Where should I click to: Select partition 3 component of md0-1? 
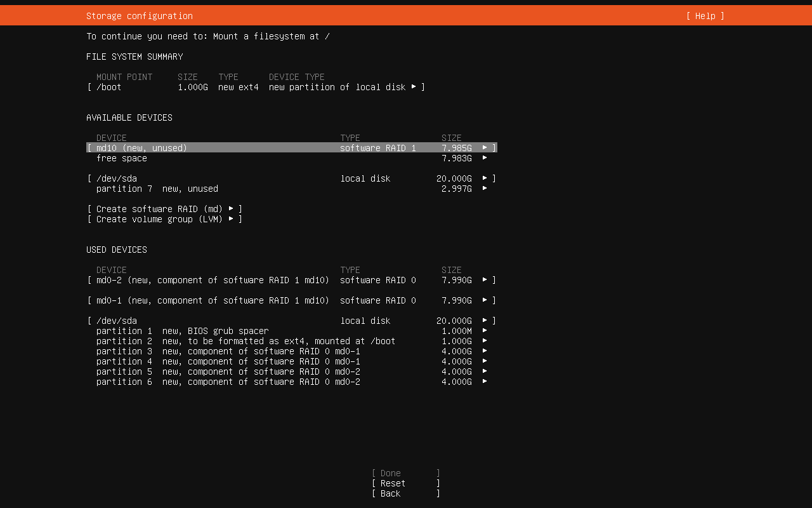click(x=291, y=351)
